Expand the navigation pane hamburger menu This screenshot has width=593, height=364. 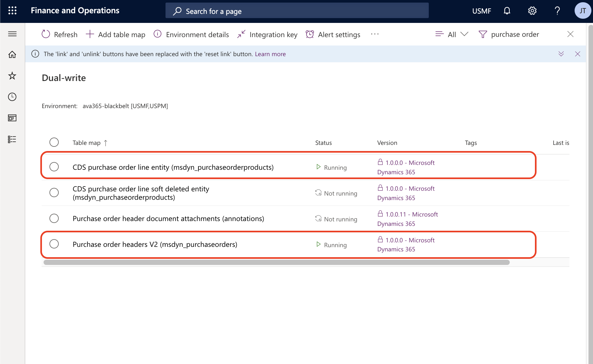(x=12, y=34)
